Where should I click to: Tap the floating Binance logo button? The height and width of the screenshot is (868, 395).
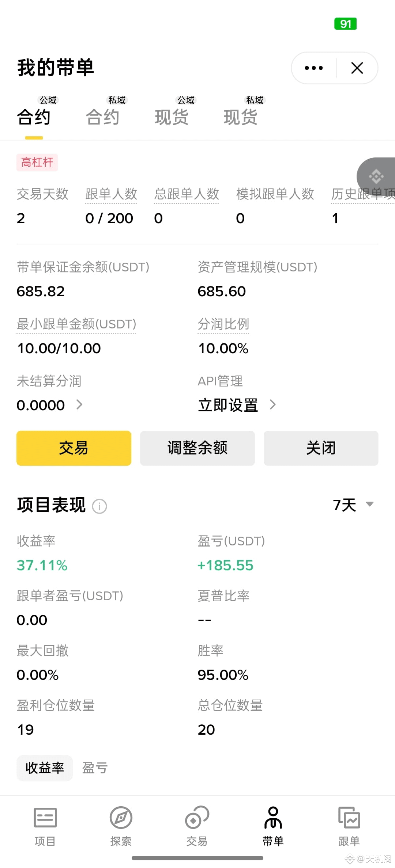376,177
